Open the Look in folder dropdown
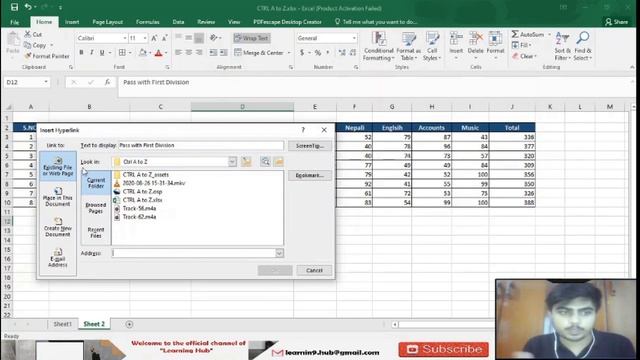Image resolution: width=640 pixels, height=360 pixels. (x=232, y=162)
